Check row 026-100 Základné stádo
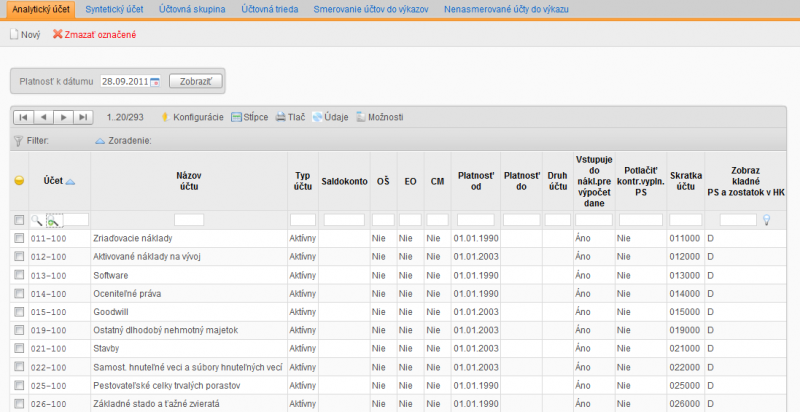 [x=19, y=403]
